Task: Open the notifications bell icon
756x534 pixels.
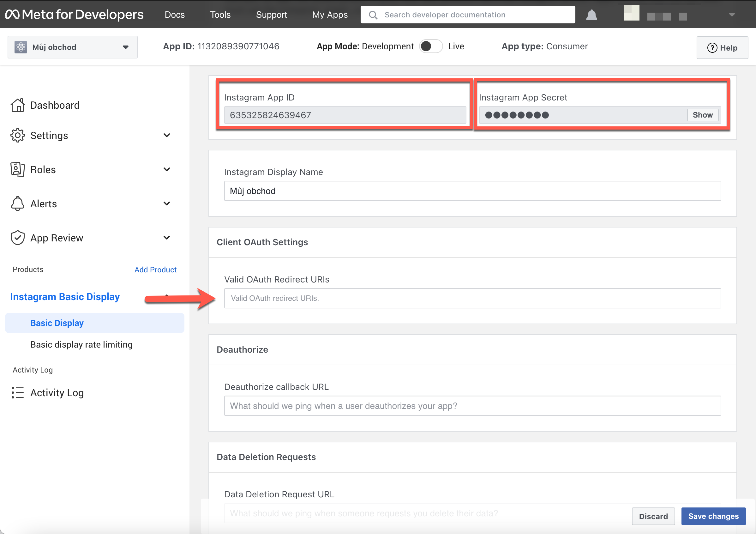Action: tap(591, 15)
